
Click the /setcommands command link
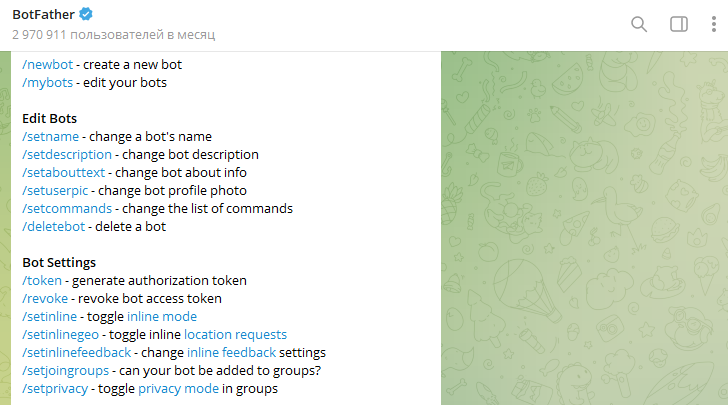[x=67, y=209]
